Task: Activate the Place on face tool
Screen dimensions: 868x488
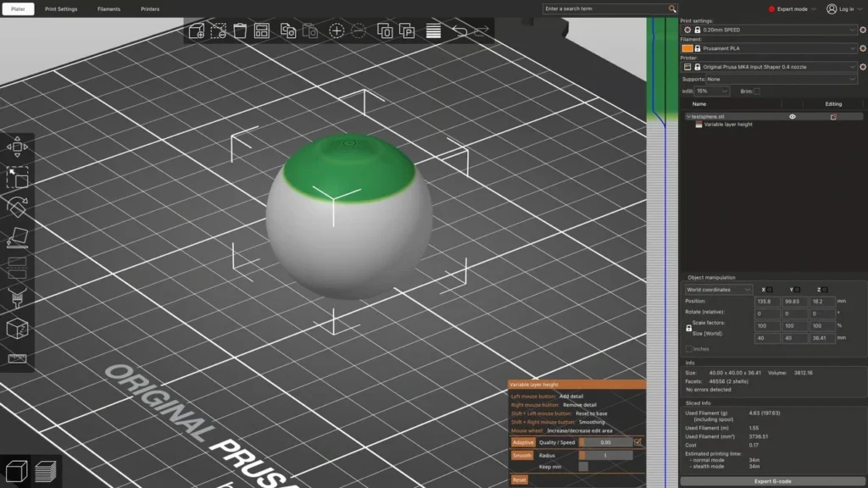Action: pyautogui.click(x=17, y=237)
